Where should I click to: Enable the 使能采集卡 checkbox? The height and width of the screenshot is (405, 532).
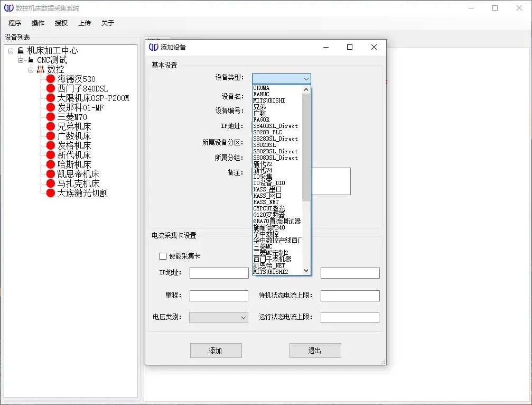[x=163, y=256]
